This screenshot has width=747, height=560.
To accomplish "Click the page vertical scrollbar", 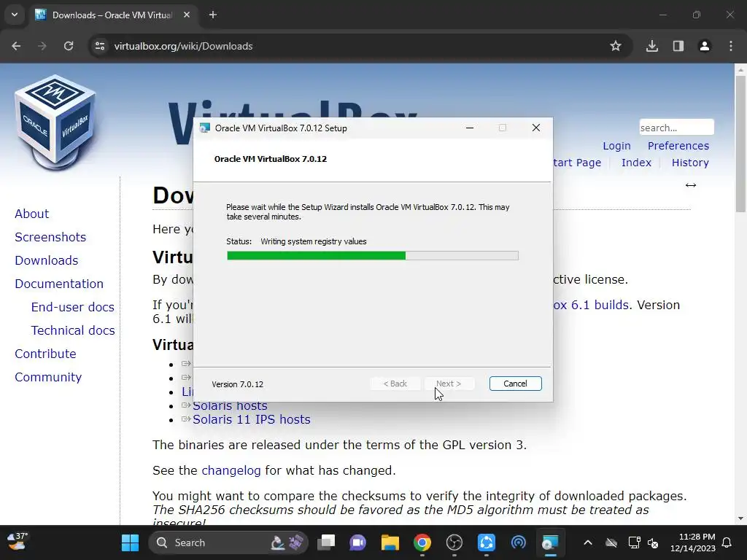I will 740,143.
